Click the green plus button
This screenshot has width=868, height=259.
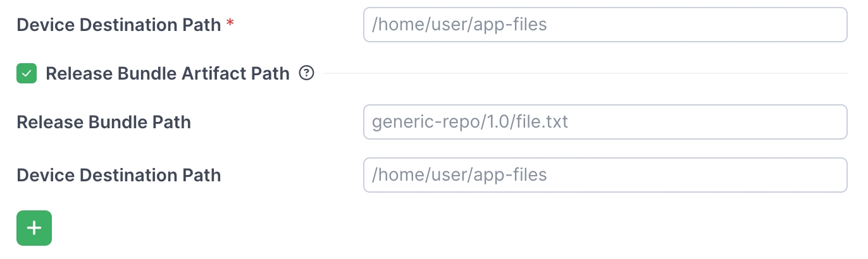[34, 228]
